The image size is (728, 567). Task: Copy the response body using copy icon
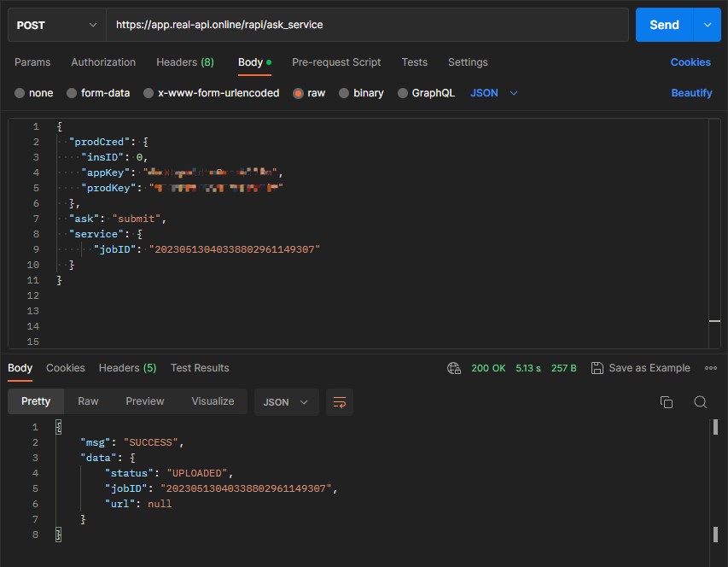pyautogui.click(x=667, y=402)
